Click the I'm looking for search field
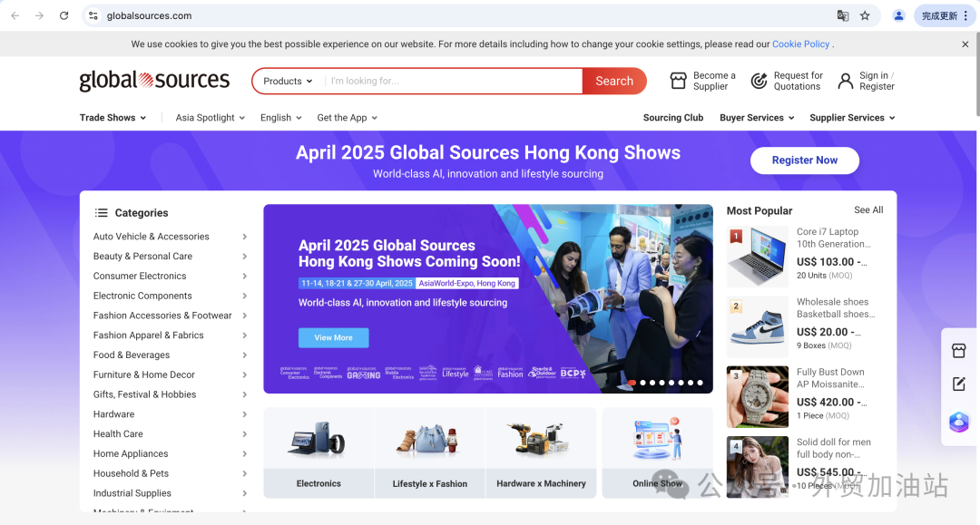Screen dimensions: 980x525 click(x=453, y=82)
